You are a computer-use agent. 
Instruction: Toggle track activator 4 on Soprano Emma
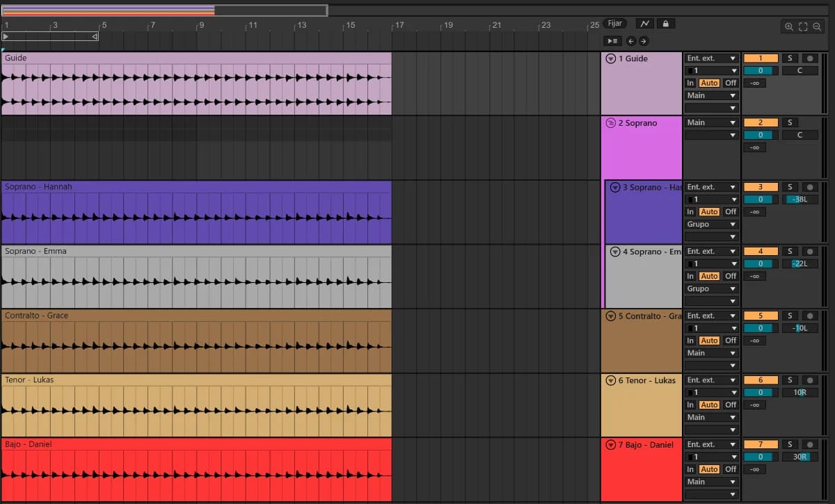click(x=761, y=251)
